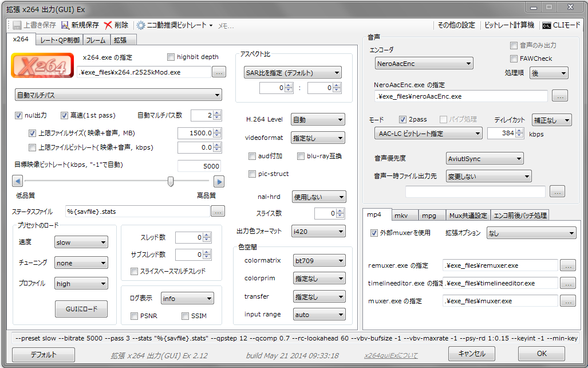Open the colormatrix bt709 dropdown
This screenshot has width=588, height=368.
(x=319, y=261)
